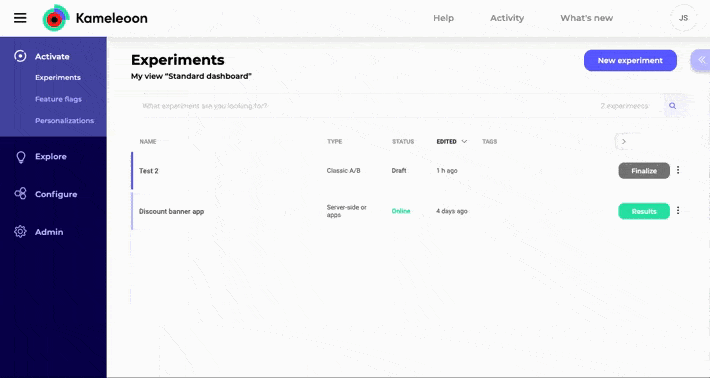The height and width of the screenshot is (378, 710).
Task: Create a New experiment
Action: [x=630, y=60]
